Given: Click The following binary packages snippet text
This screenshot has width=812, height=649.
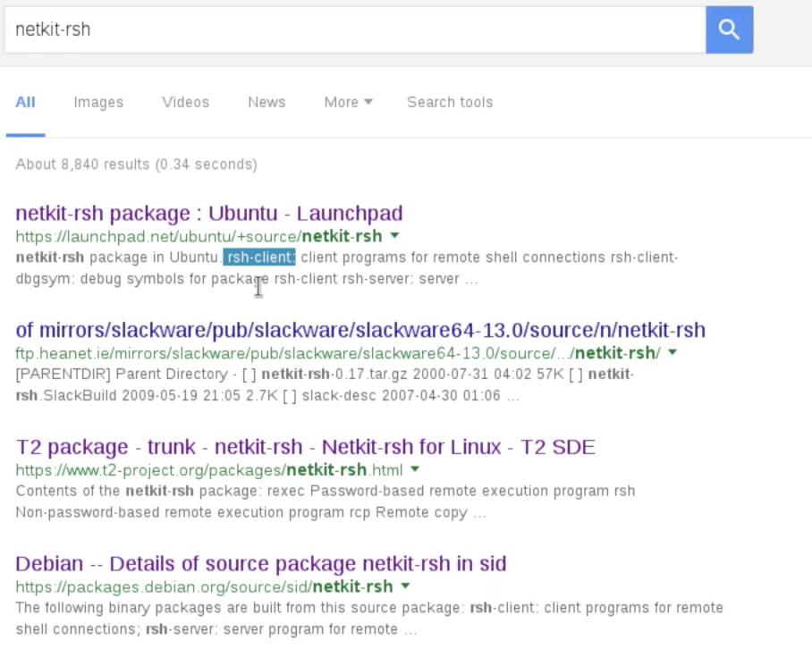Looking at the screenshot, I should pyautogui.click(x=369, y=619).
